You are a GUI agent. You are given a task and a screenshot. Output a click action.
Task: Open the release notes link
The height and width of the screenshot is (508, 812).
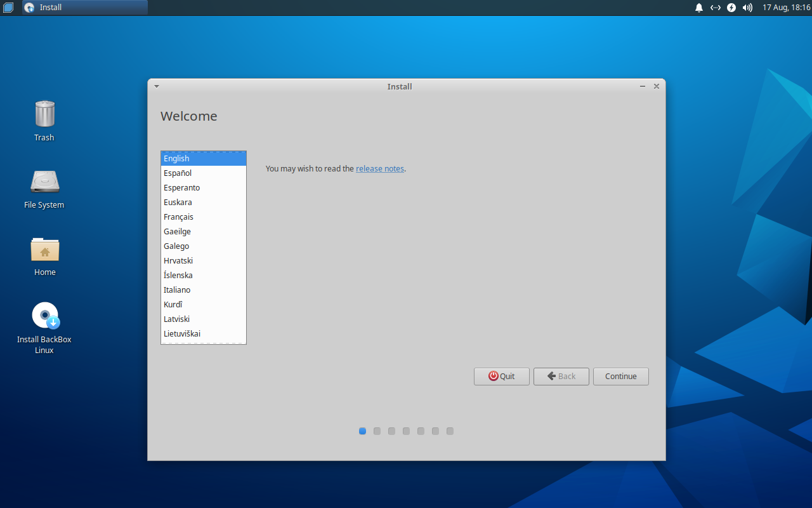tap(380, 169)
